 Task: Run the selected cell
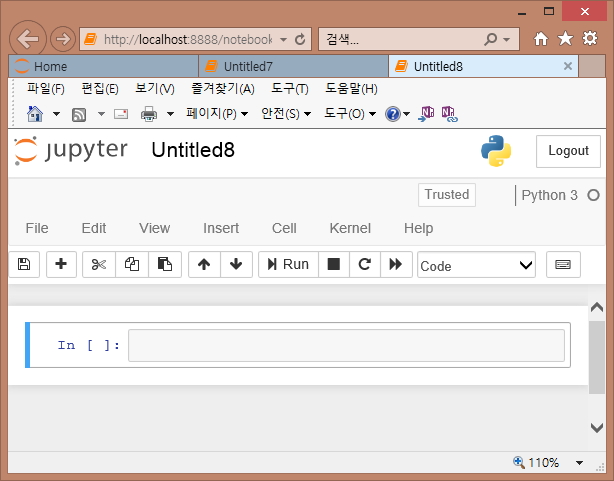(x=288, y=264)
